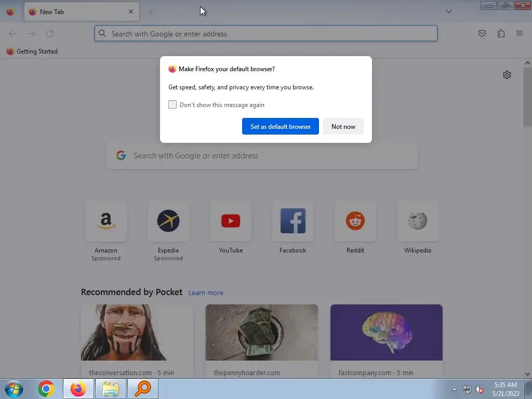Open the magnifier search app in taskbar
Screen dimensions: 532x399
[142, 389]
